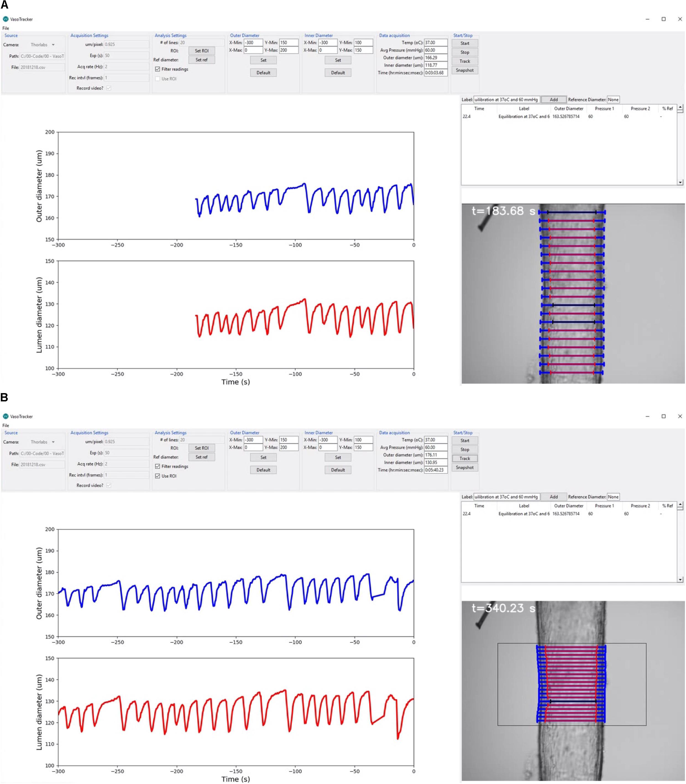The height and width of the screenshot is (784, 686).
Task: Click '% Ref' column header in lower table
Action: click(667, 506)
